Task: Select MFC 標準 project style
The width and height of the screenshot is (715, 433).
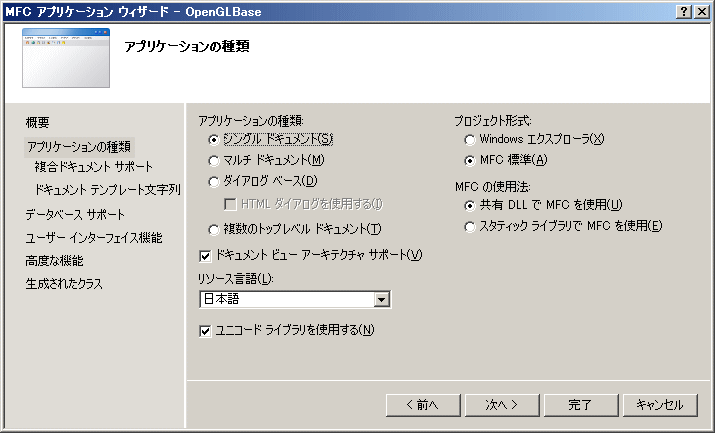Action: tap(470, 160)
